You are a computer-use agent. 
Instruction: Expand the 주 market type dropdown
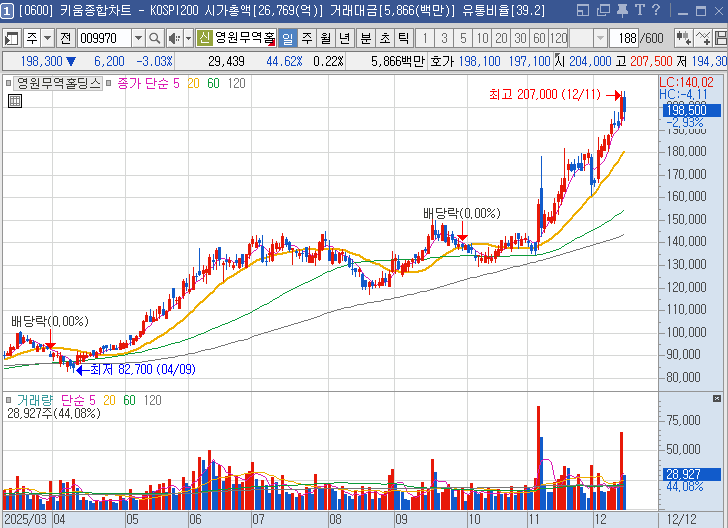(47, 38)
